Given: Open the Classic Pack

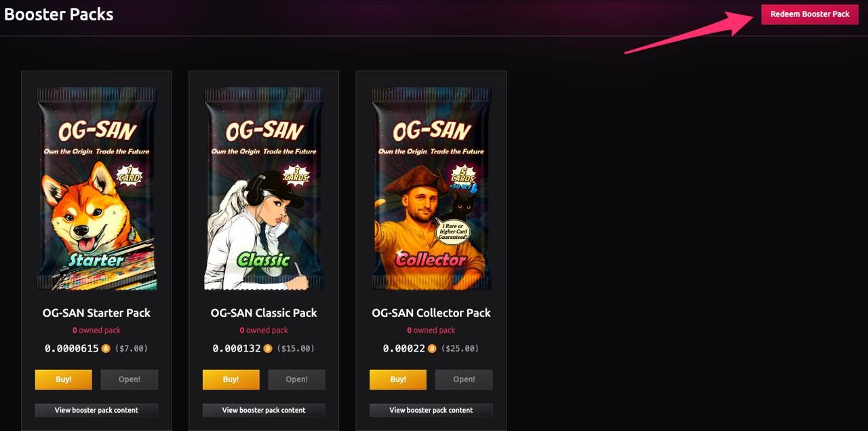Looking at the screenshot, I should (x=297, y=379).
